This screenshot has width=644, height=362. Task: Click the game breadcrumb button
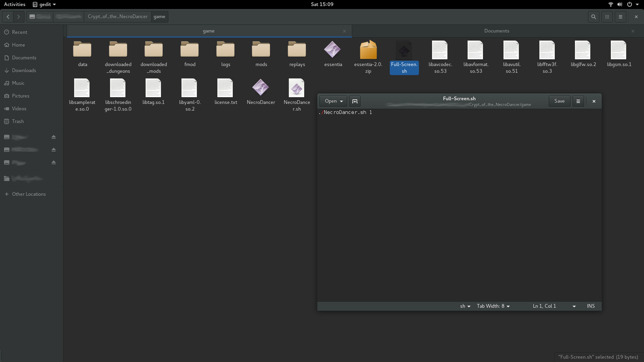(159, 17)
